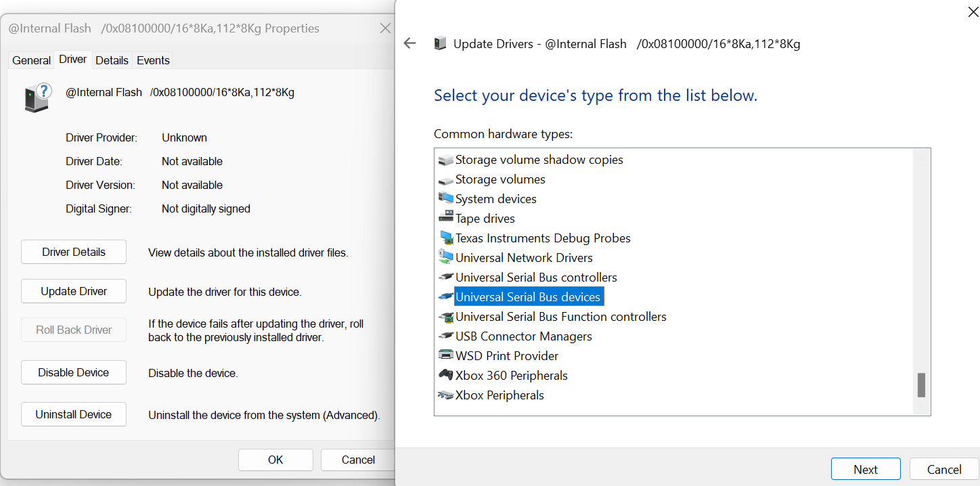This screenshot has height=486, width=980.
Task: Click the WSD Print Provider icon
Action: [x=445, y=355]
